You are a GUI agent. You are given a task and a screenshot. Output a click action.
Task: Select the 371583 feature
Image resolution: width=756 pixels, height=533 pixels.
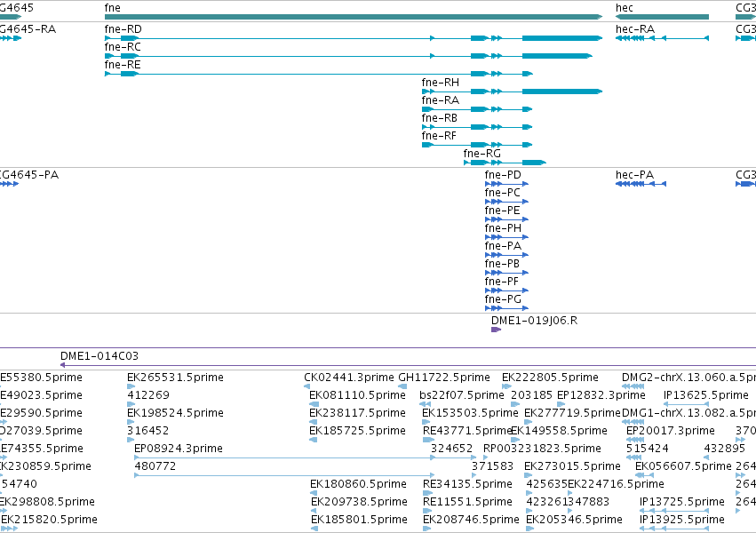(x=474, y=475)
